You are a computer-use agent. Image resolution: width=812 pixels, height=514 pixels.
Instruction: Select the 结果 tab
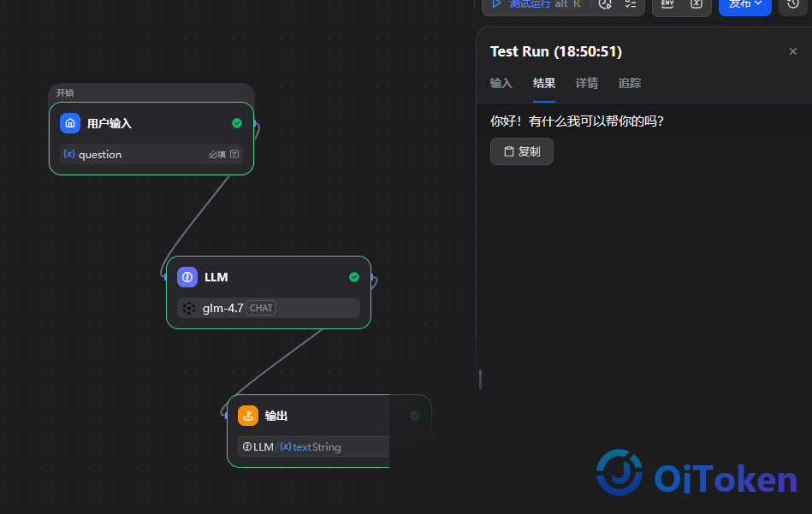pos(544,83)
